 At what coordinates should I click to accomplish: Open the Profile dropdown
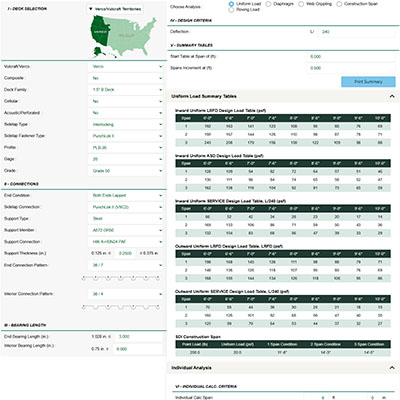click(126, 148)
